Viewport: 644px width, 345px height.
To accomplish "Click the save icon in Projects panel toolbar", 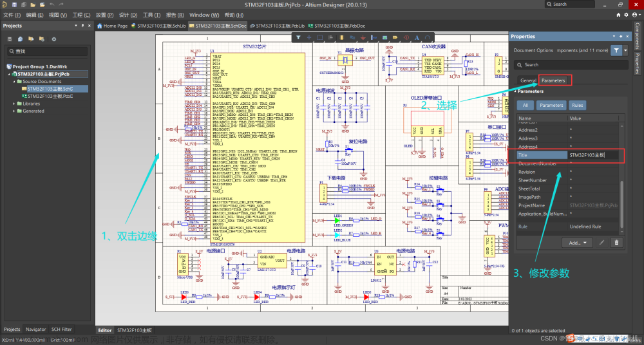I will pyautogui.click(x=10, y=39).
